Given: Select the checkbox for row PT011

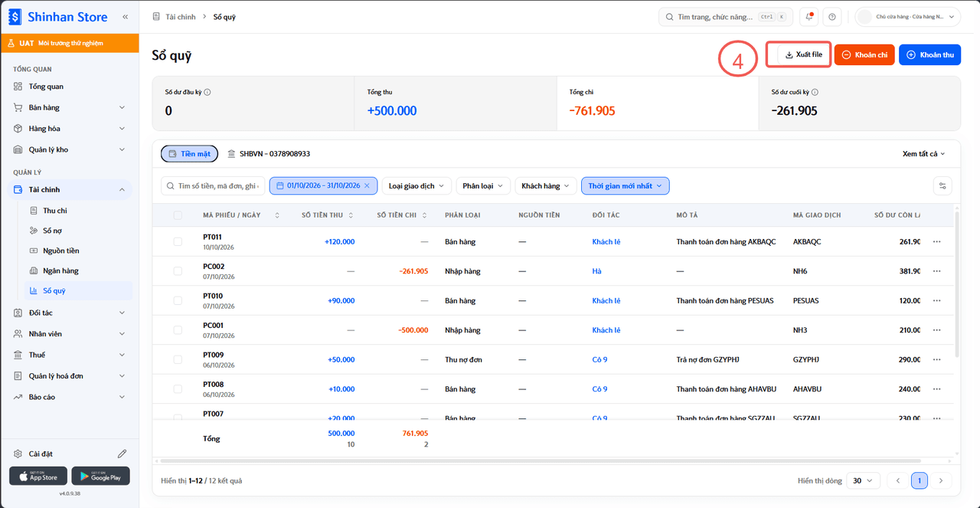Looking at the screenshot, I should 178,242.
